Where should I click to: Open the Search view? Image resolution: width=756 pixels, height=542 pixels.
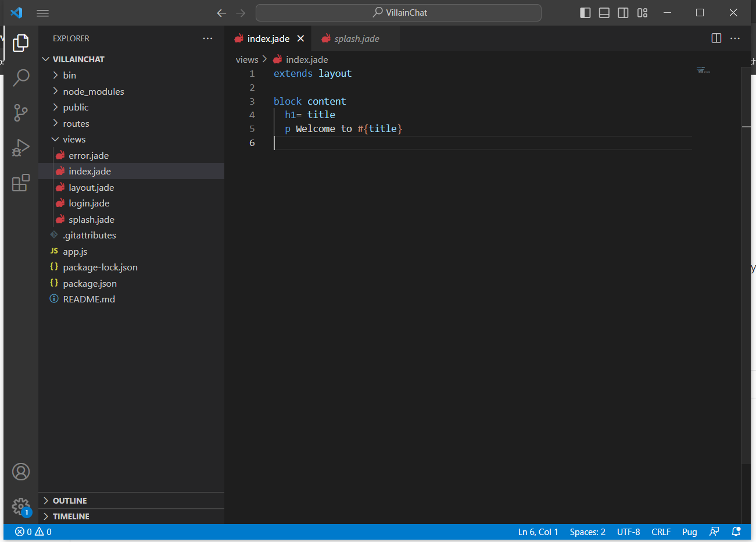[x=21, y=77]
